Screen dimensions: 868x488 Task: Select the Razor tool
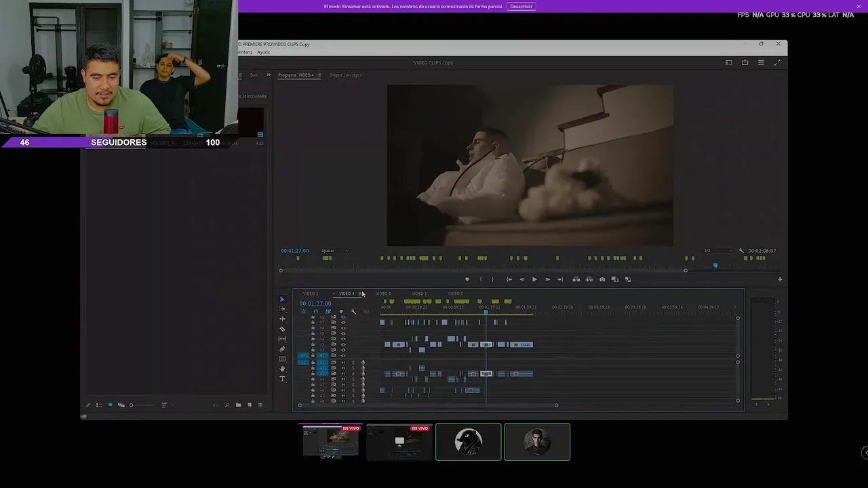coord(283,329)
